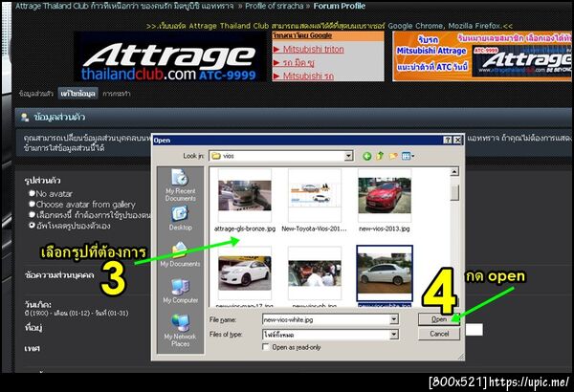Select attrage-gls-bronze.jpg thumbnail

click(245, 195)
